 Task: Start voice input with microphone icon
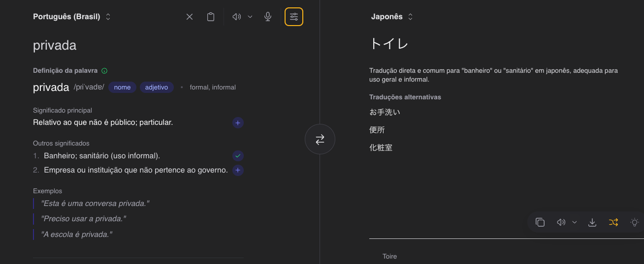(268, 17)
